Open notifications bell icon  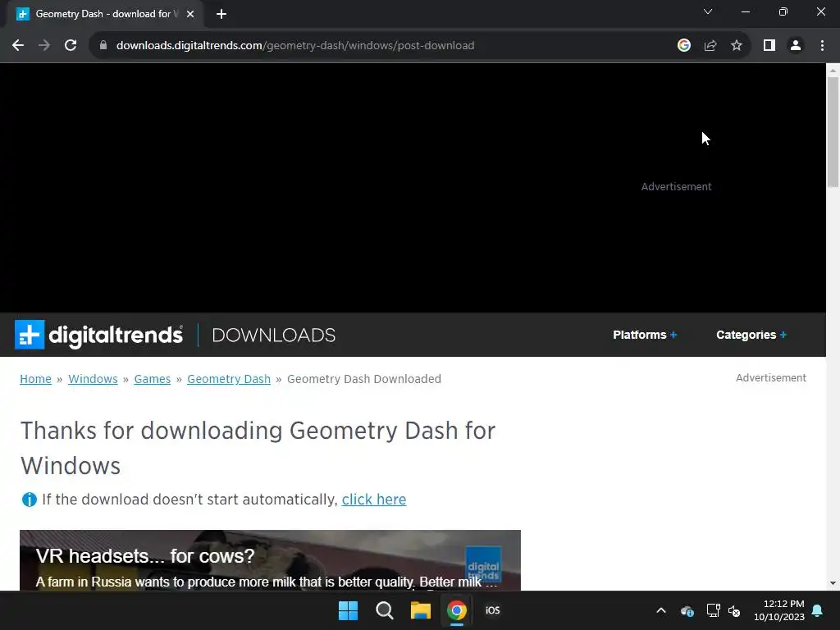click(818, 610)
